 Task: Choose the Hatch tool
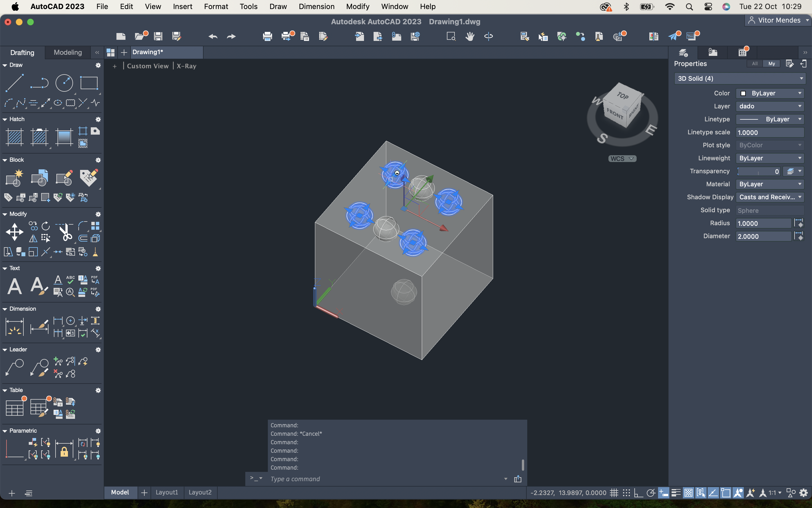pyautogui.click(x=14, y=137)
